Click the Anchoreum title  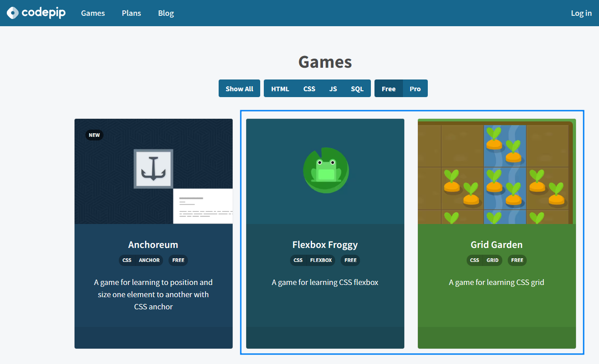[x=153, y=245]
